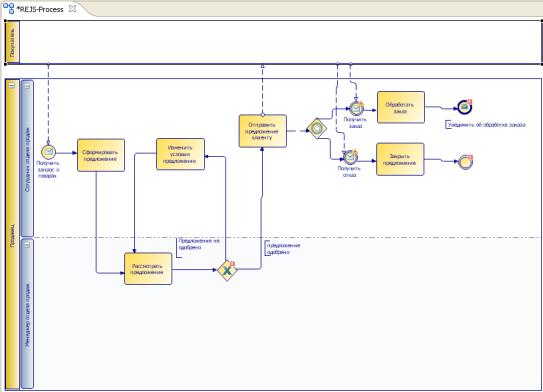Screen dimensions: 543x392
Task: Click the event-based gateway after Отправить предложение
Action: pyautogui.click(x=317, y=128)
